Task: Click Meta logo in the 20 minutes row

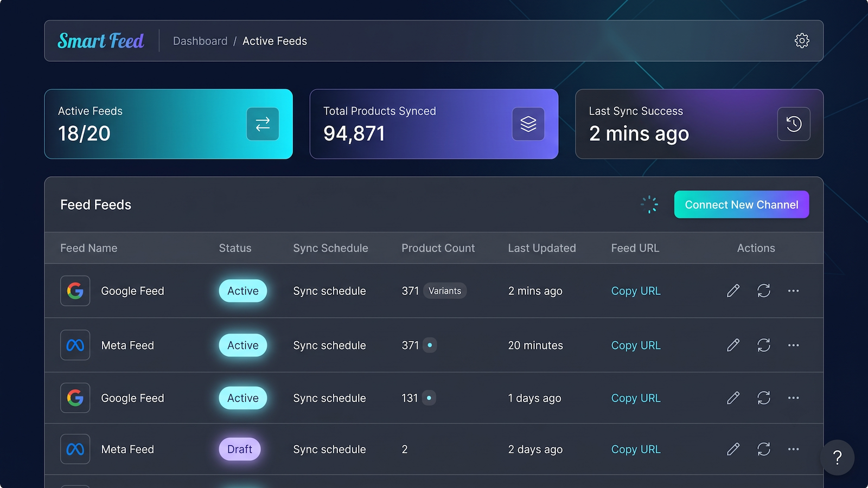Action: 75,345
